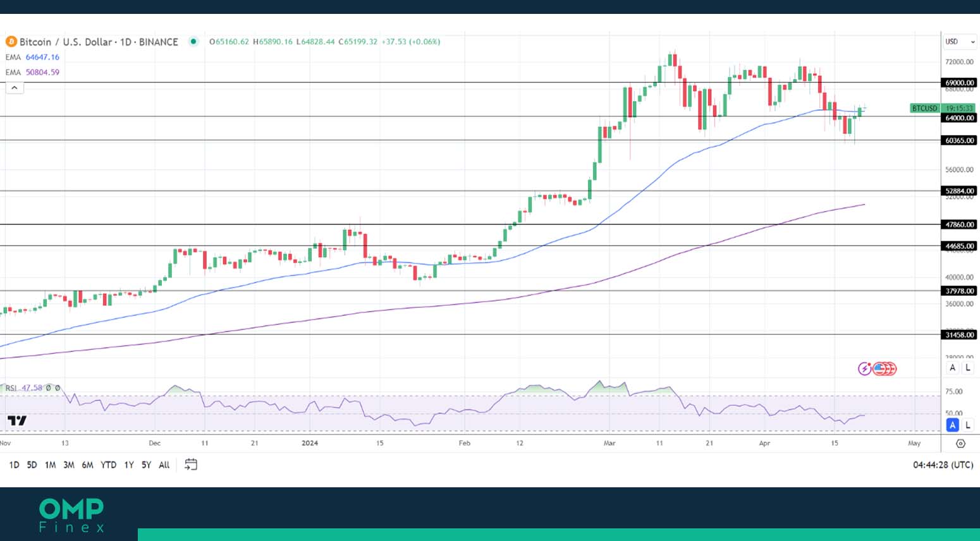Open the US flag economic events icon
Image resolution: width=980 pixels, height=541 pixels.
tap(879, 368)
